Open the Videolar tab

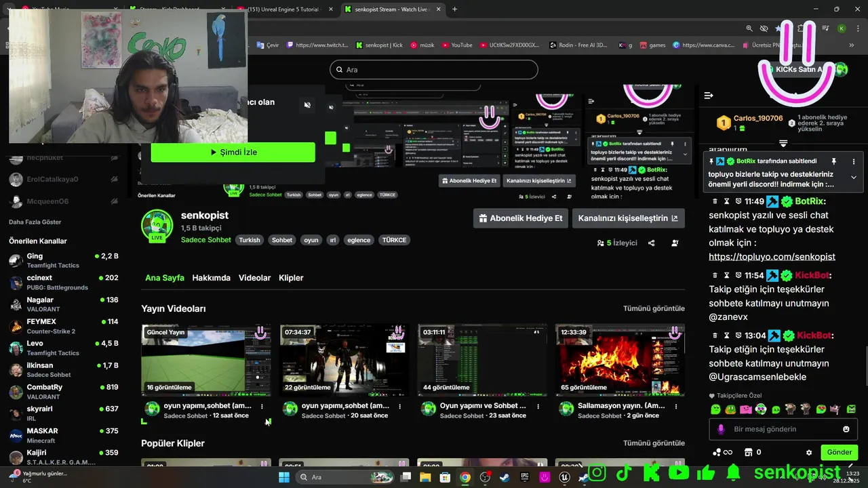[254, 278]
